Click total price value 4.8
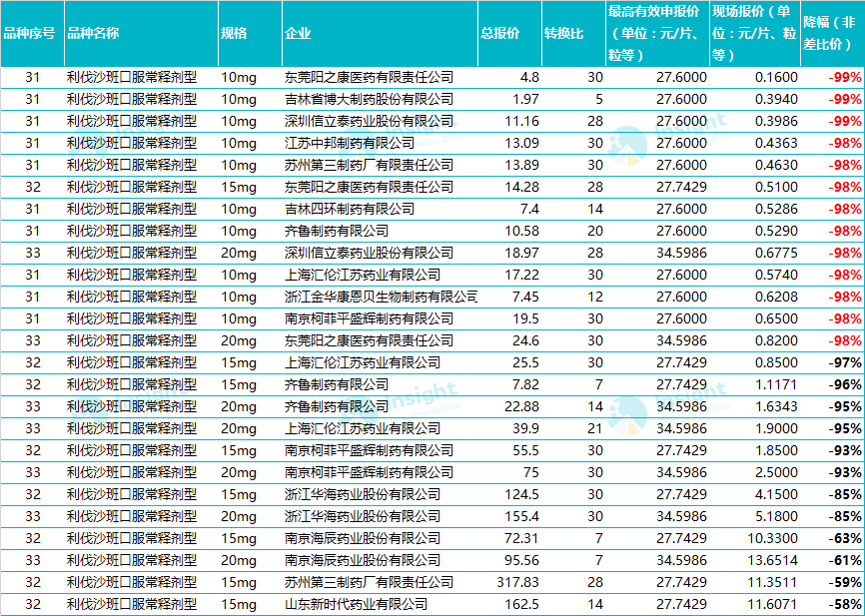This screenshot has width=865, height=616. tap(529, 77)
